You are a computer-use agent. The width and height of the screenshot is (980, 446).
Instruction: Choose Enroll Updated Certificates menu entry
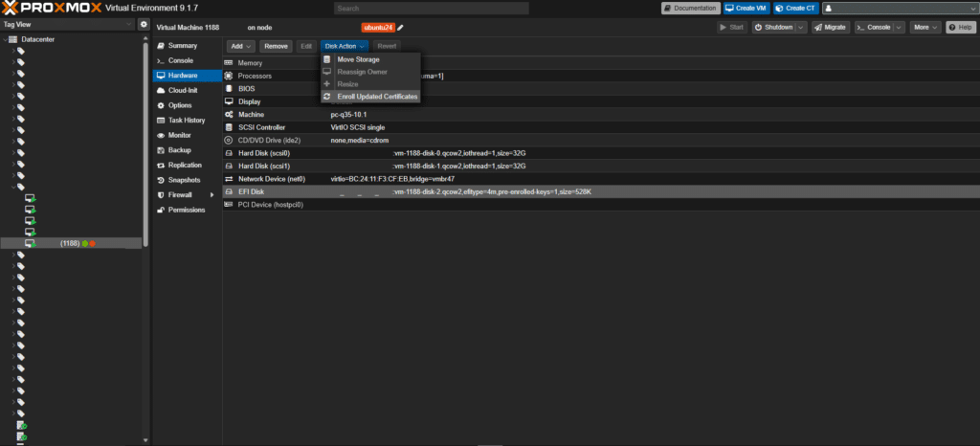pos(377,97)
